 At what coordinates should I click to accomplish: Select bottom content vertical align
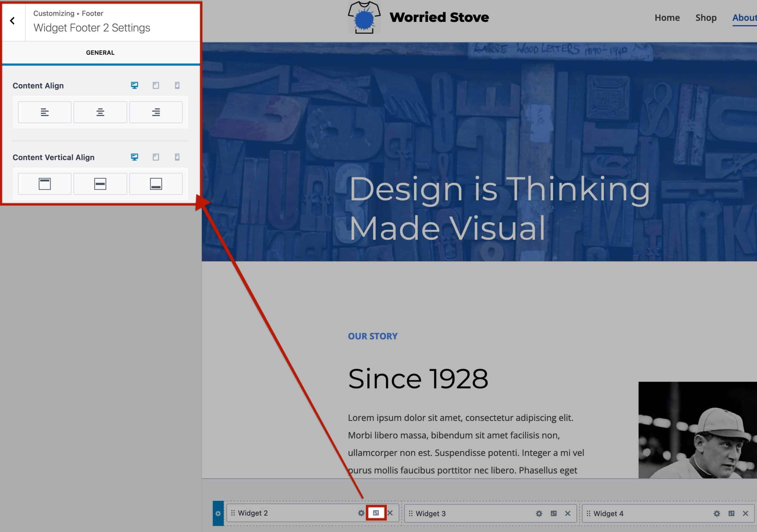point(155,183)
